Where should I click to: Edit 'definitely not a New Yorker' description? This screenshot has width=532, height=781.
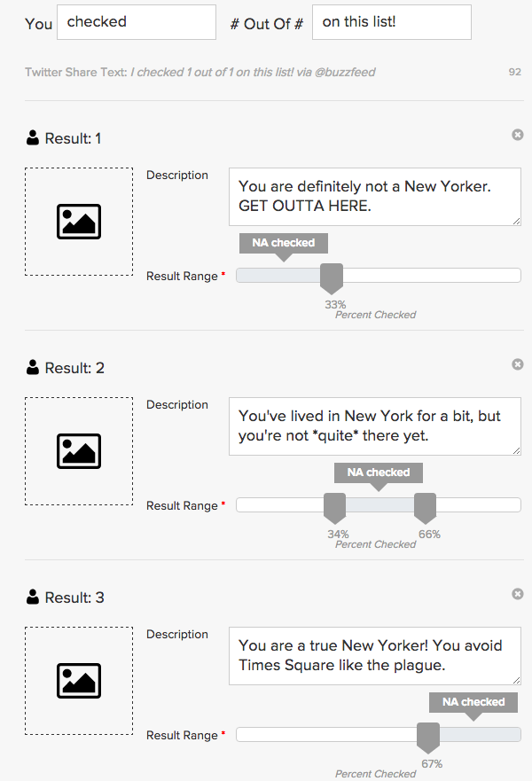(375, 197)
